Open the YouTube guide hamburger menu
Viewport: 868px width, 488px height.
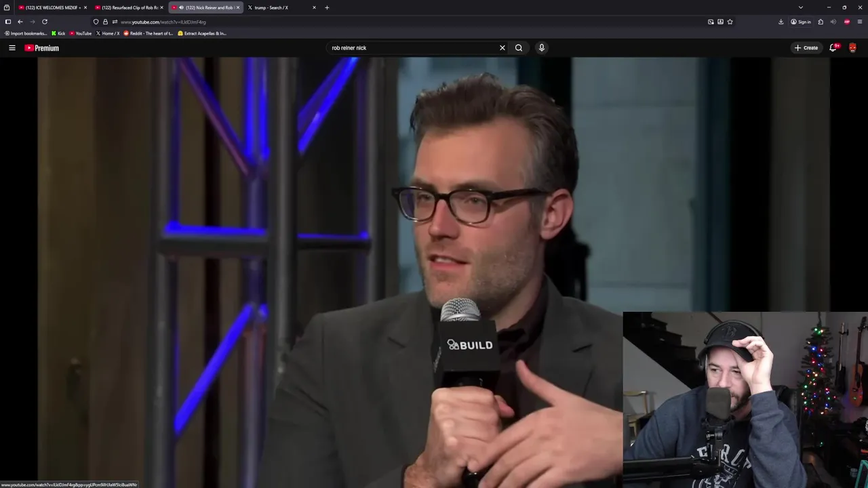[x=12, y=48]
